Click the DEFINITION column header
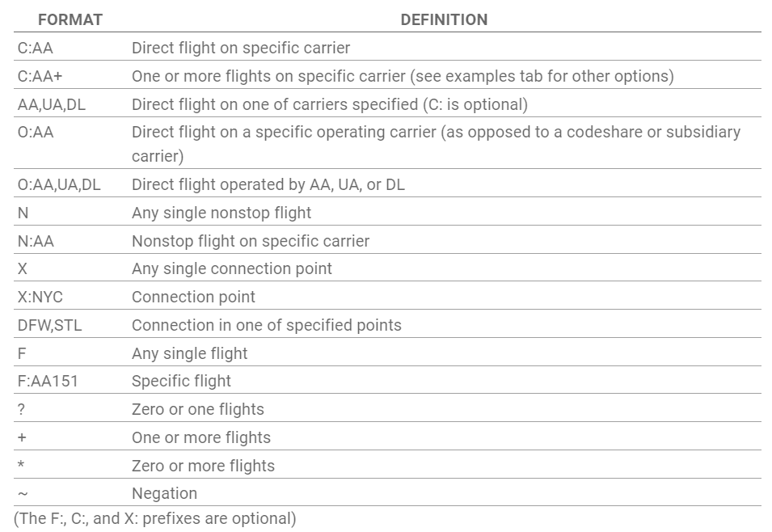 click(x=444, y=19)
